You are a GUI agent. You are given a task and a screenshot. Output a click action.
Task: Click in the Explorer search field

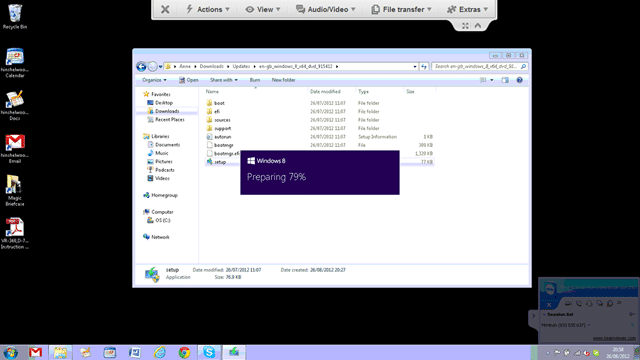477,66
